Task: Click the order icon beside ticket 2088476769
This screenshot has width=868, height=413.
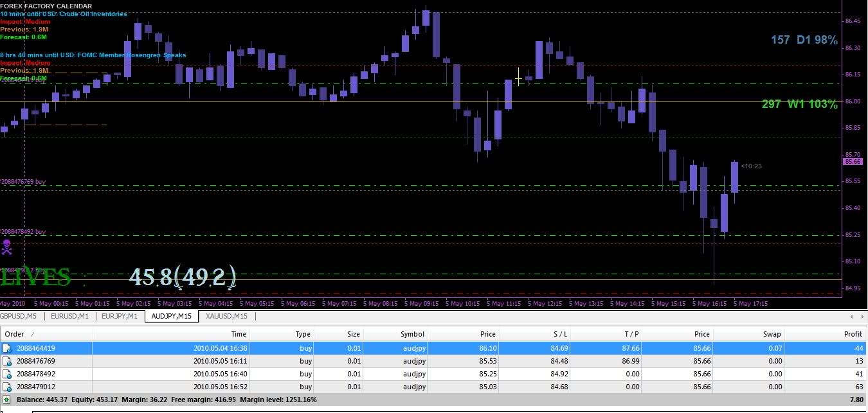Action: coord(7,361)
